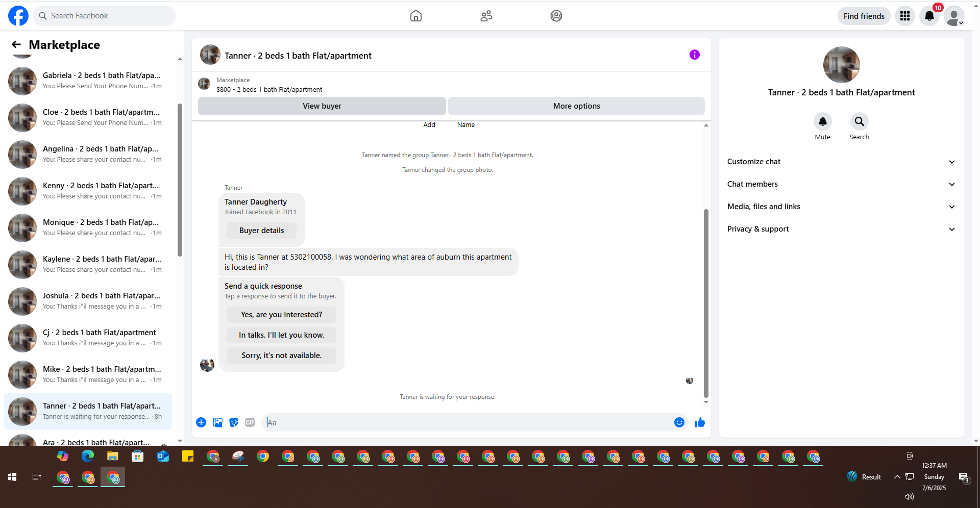Go back from Marketplace with the arrow
Image resolution: width=980 pixels, height=508 pixels.
(16, 45)
